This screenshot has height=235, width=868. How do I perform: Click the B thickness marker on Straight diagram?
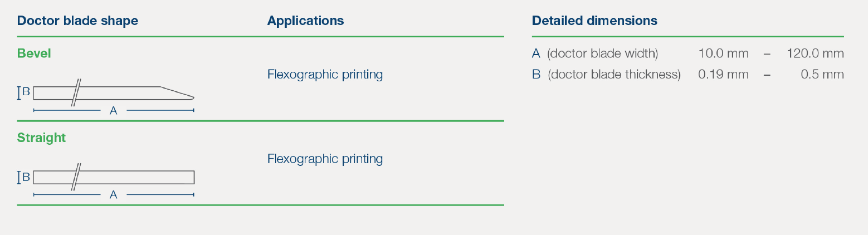tap(23, 178)
